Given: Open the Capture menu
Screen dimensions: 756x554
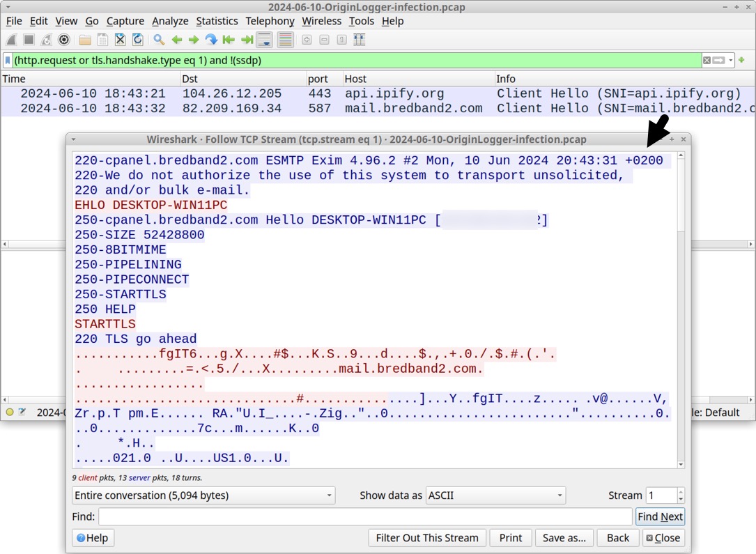Looking at the screenshot, I should click(x=125, y=21).
